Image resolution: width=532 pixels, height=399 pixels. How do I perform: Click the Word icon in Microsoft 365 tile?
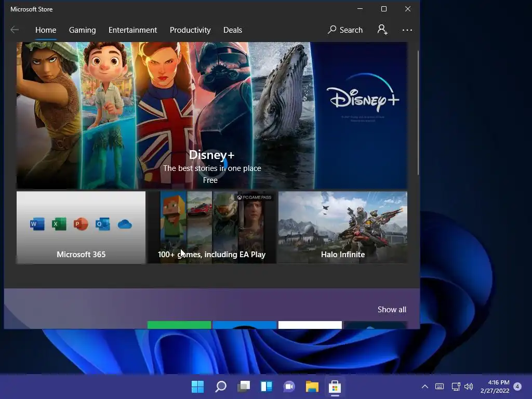pos(37,224)
